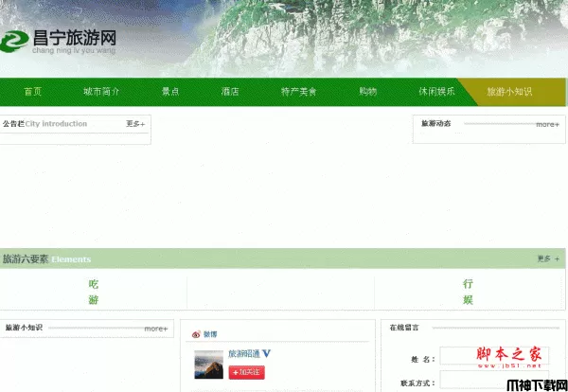Screen dimensions: 568x392
Task: Navigate to 特产美食 section
Action: tap(299, 92)
